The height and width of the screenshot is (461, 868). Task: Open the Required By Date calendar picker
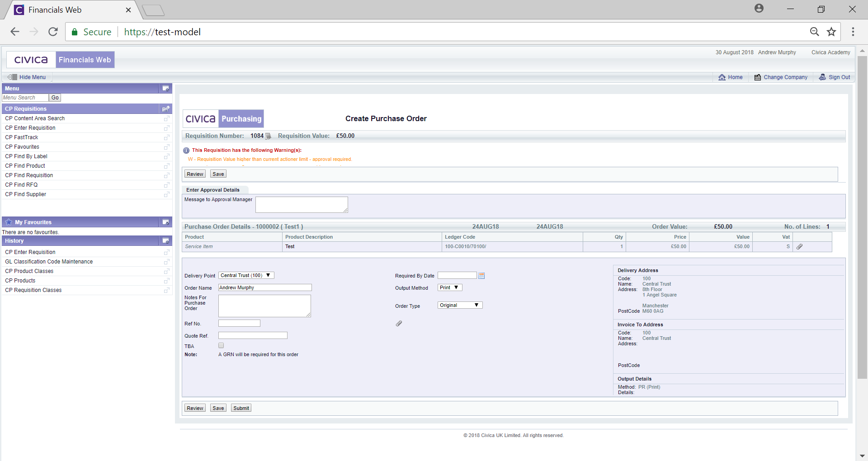[x=481, y=276]
